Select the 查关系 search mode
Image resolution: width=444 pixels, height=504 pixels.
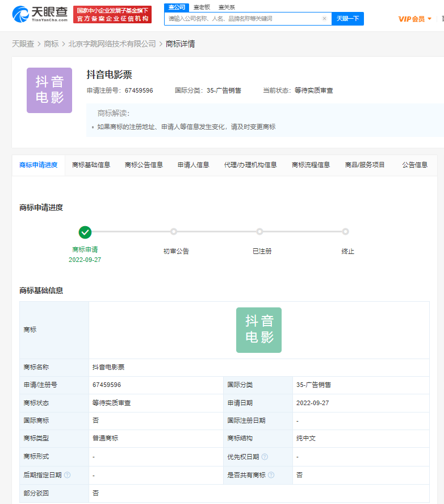click(x=227, y=7)
